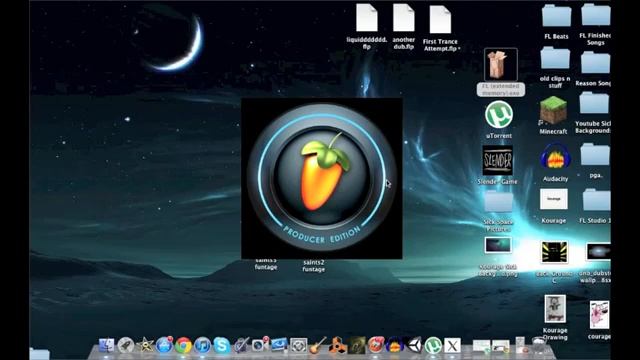Open iTunes from the dock
The image size is (640, 360).
click(x=202, y=346)
